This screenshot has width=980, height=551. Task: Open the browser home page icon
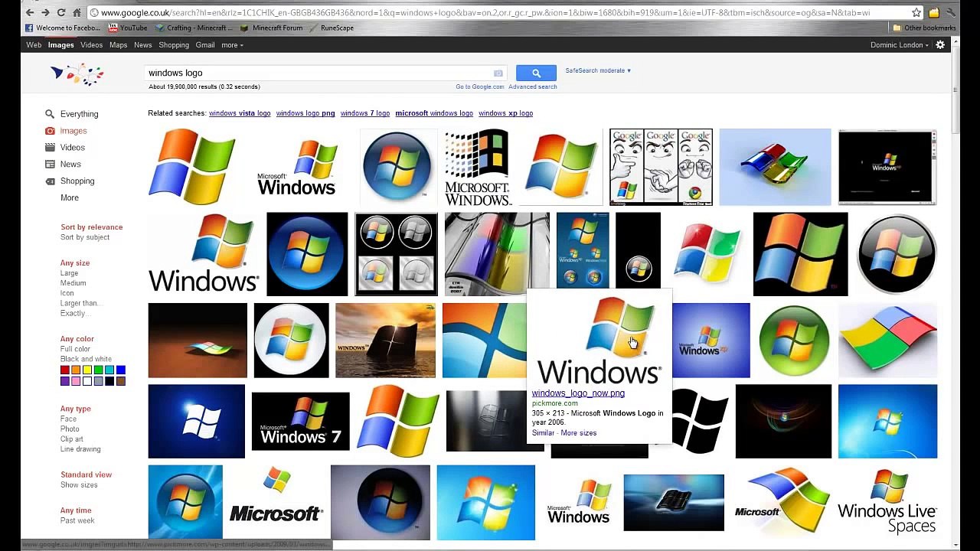pyautogui.click(x=77, y=12)
